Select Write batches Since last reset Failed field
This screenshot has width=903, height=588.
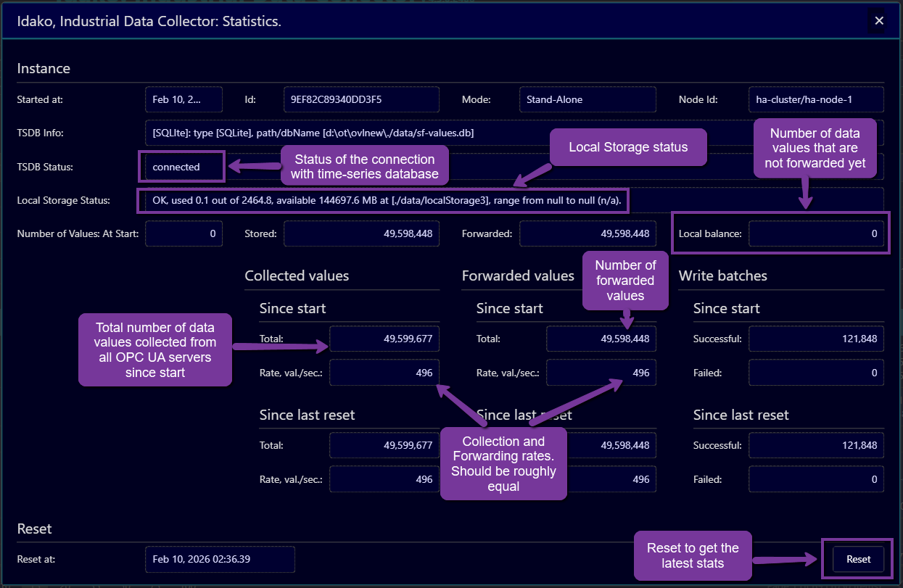[815, 479]
